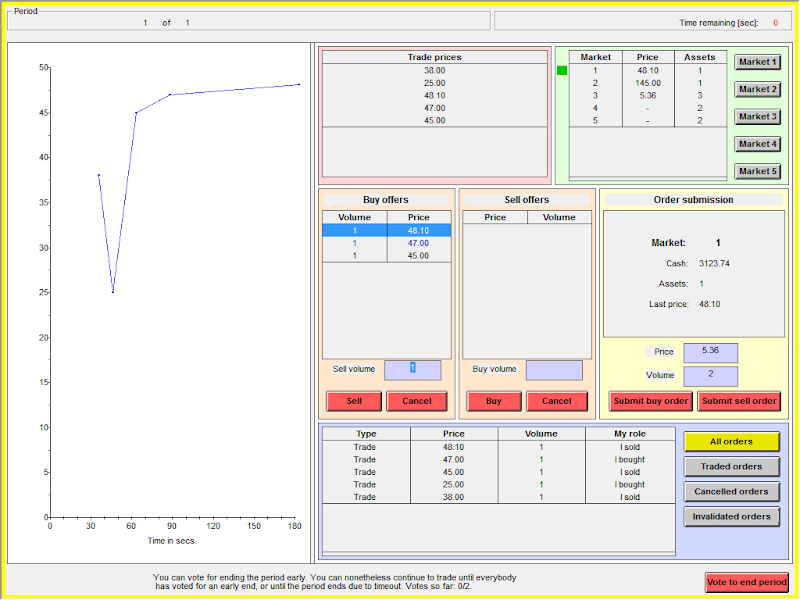Click the 38.00 'I sold' trade row
800x600 pixels.
pyautogui.click(x=499, y=497)
